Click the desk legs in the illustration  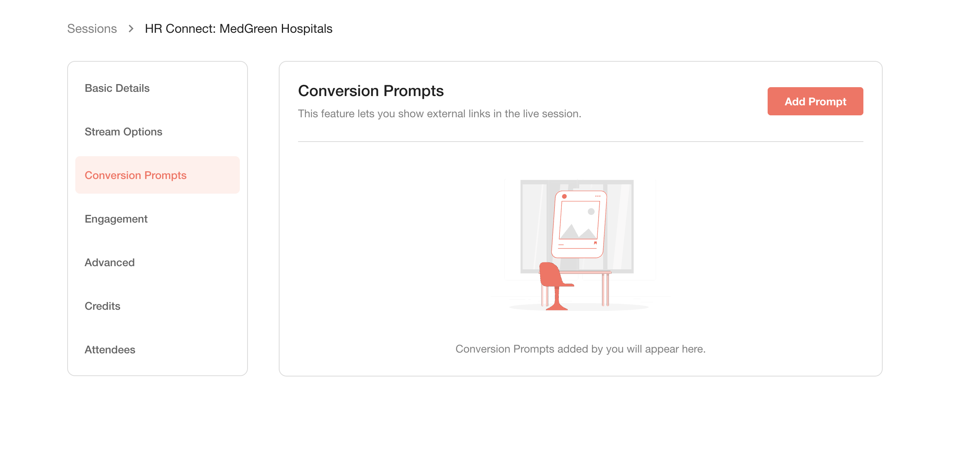(x=605, y=289)
